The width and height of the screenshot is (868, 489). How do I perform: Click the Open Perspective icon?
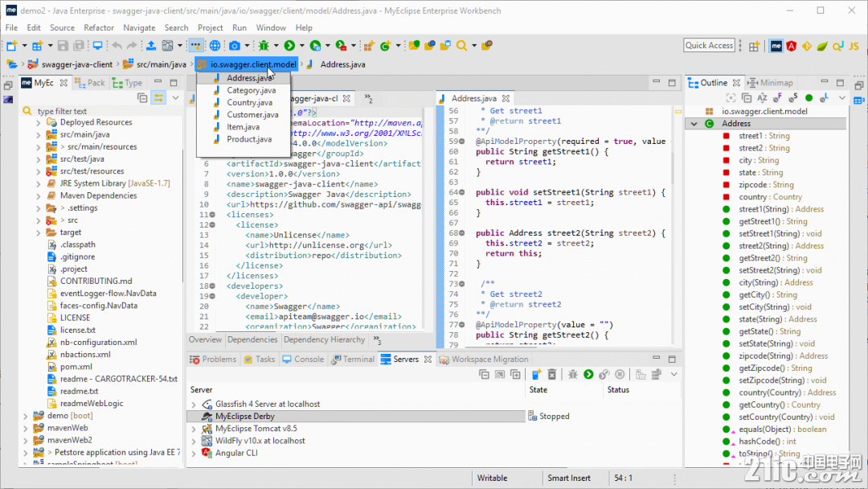click(754, 47)
